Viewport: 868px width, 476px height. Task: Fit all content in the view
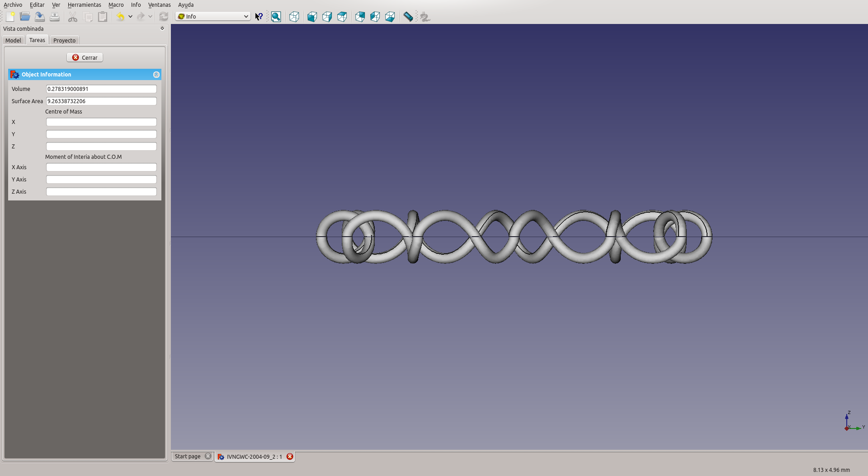coord(276,17)
